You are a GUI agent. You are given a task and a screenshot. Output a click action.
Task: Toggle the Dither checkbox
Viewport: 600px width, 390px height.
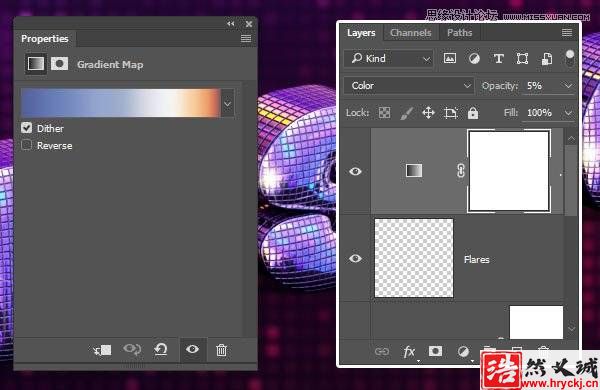(26, 127)
